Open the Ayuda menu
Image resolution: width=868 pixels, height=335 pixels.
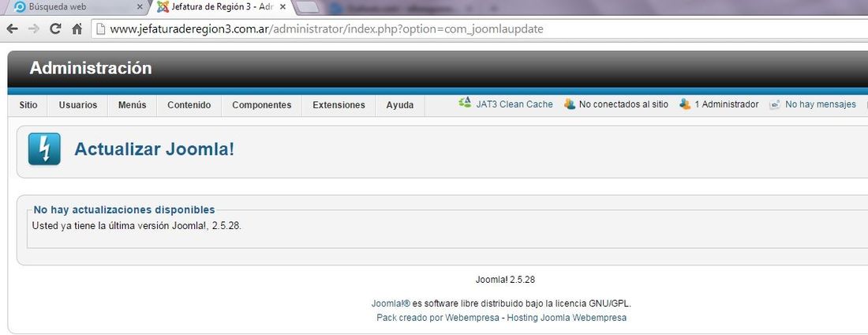tap(400, 105)
